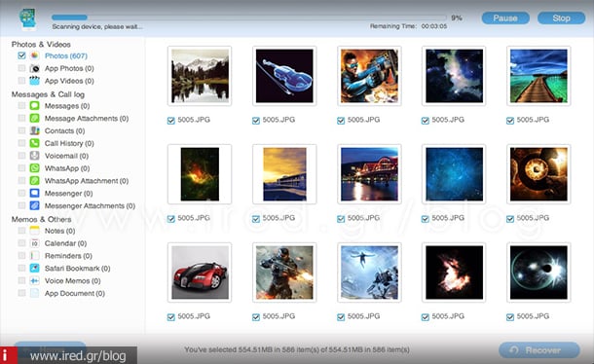Open the red Bugatti car thumbnail
The height and width of the screenshot is (364, 594).
tap(200, 273)
